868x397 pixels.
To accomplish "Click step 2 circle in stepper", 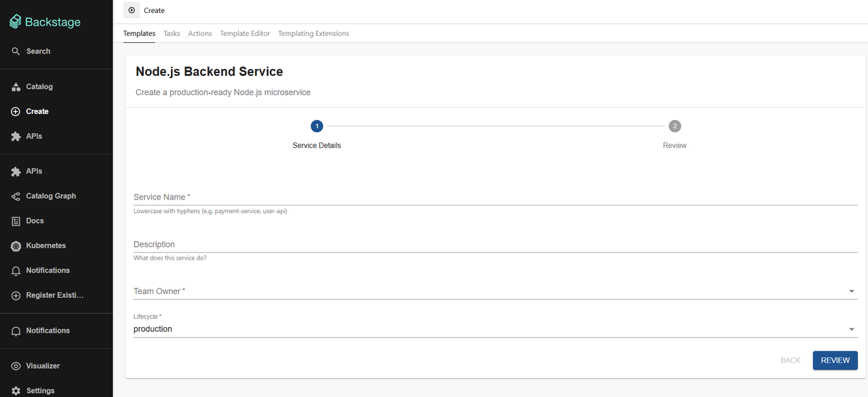I will tap(675, 126).
